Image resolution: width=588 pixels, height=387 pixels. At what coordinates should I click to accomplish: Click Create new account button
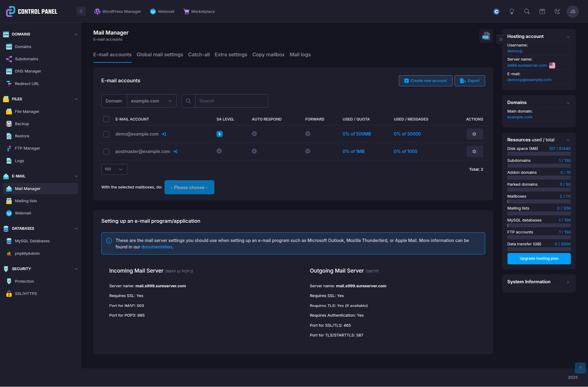426,81
